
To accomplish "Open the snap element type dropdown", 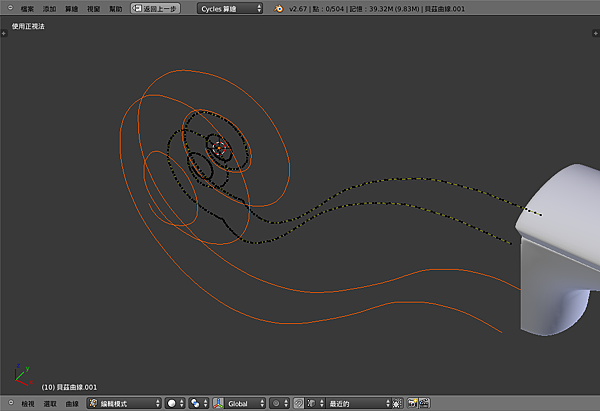I will point(315,403).
